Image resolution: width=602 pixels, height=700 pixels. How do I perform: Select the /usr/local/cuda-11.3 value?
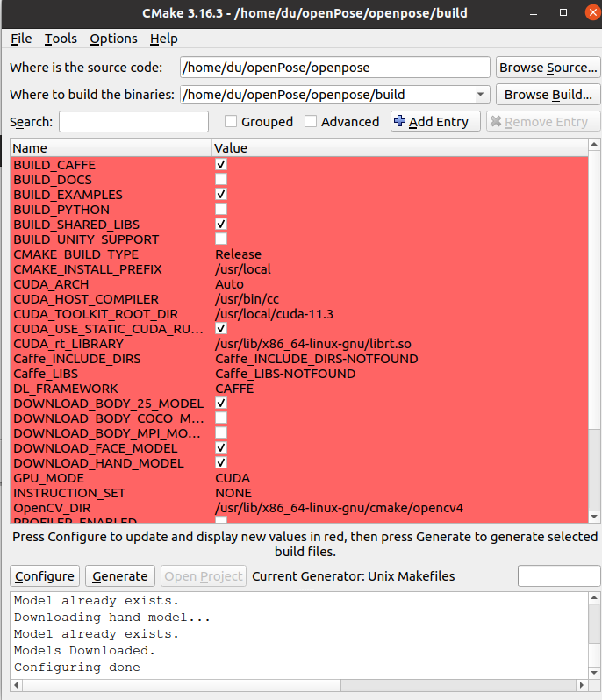tap(274, 314)
